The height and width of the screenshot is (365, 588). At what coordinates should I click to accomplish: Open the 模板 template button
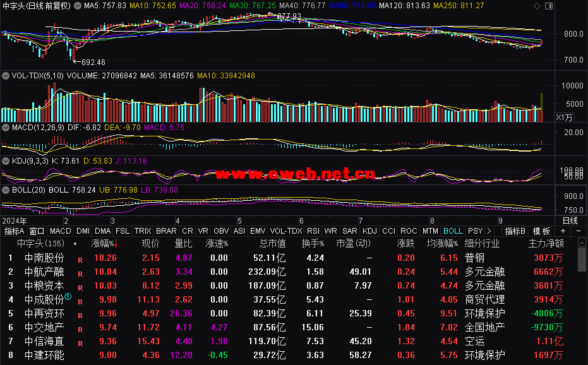point(541,231)
